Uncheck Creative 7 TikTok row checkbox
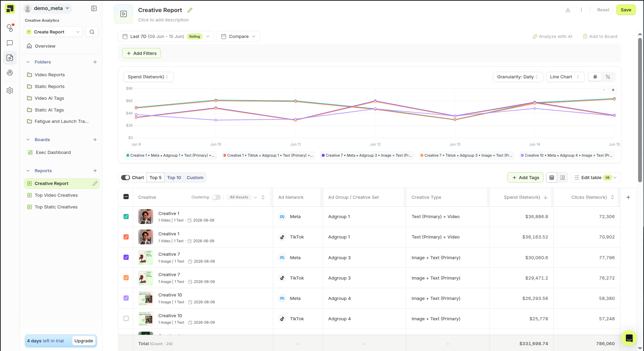This screenshot has height=351, width=644. tap(126, 277)
